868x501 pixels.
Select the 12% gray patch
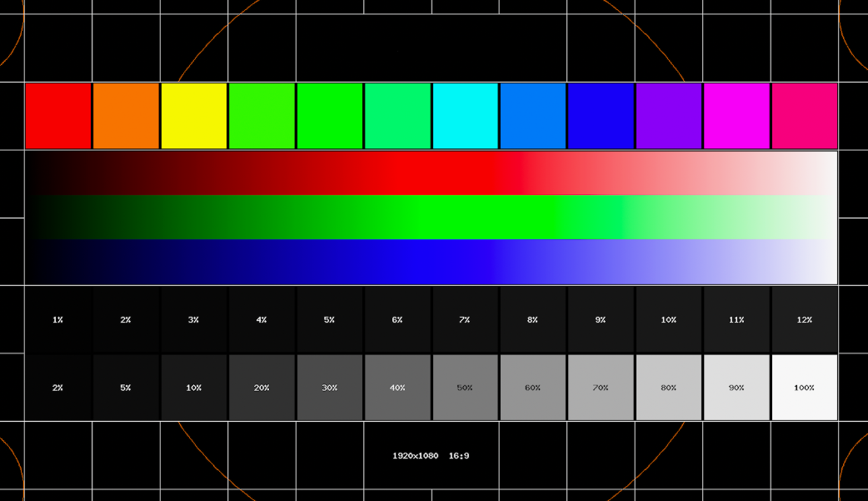click(x=805, y=320)
